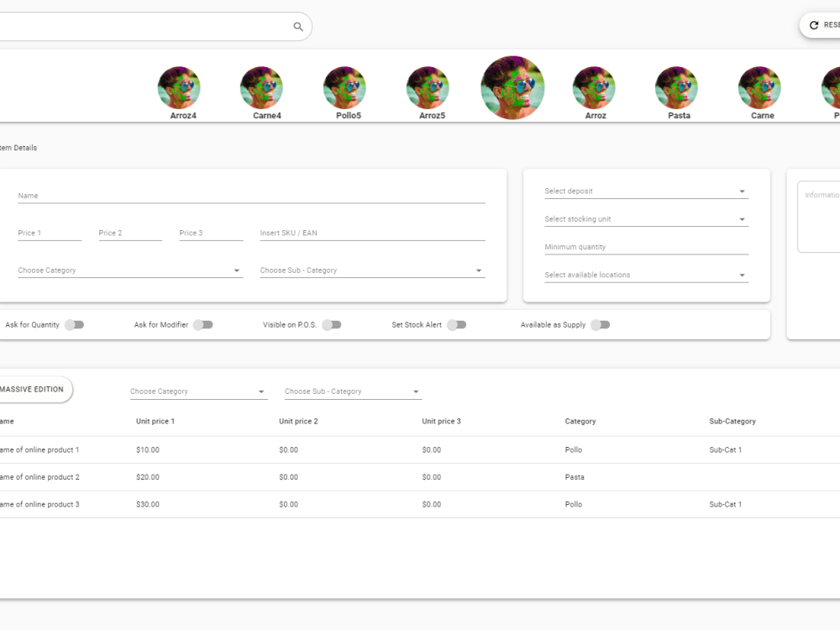Screen dimensions: 840x630
Task: Click the reset refresh icon
Action: [x=814, y=25]
